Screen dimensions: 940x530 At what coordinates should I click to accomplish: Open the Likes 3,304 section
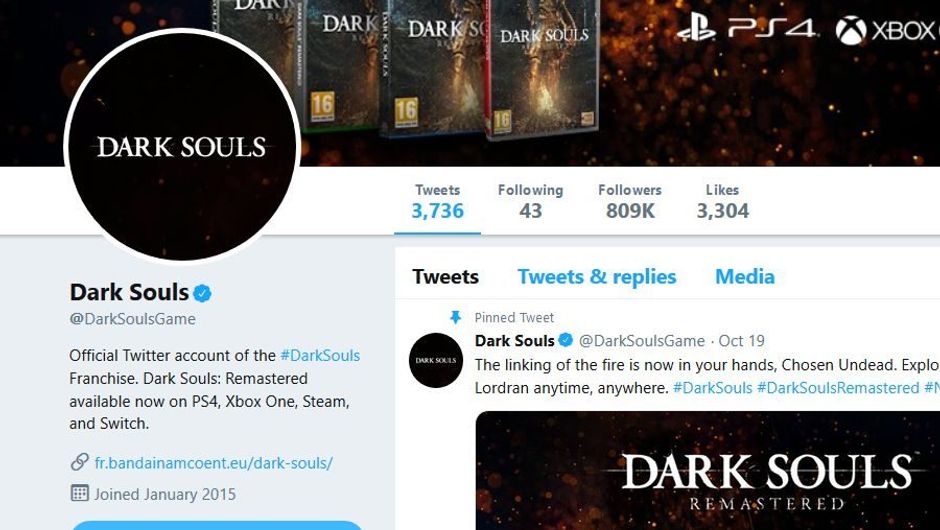(722, 201)
